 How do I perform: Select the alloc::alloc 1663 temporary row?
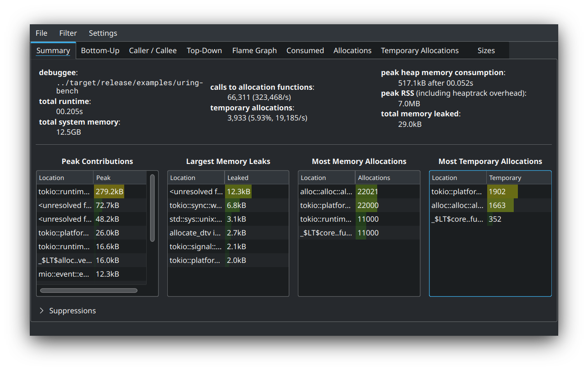490,205
